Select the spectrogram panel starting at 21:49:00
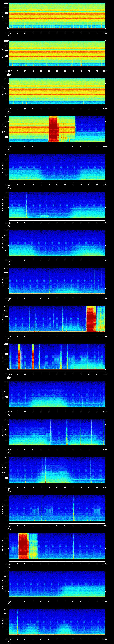114x644 pixels. [57, 471]
